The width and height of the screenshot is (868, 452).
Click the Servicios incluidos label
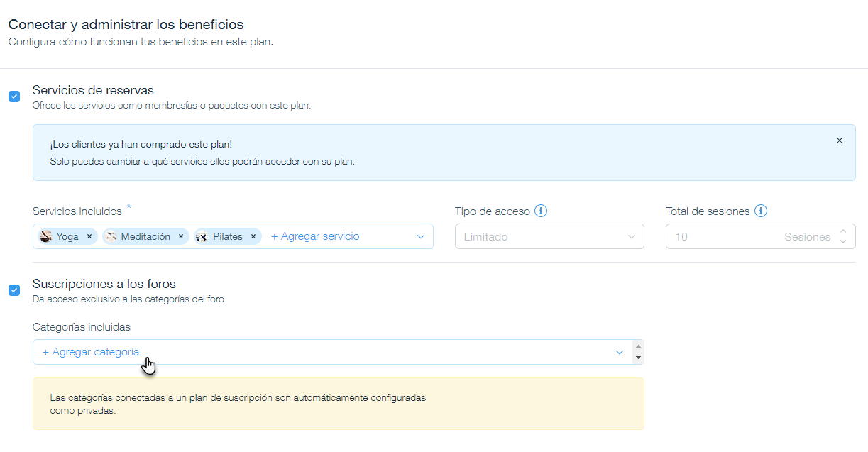77,211
